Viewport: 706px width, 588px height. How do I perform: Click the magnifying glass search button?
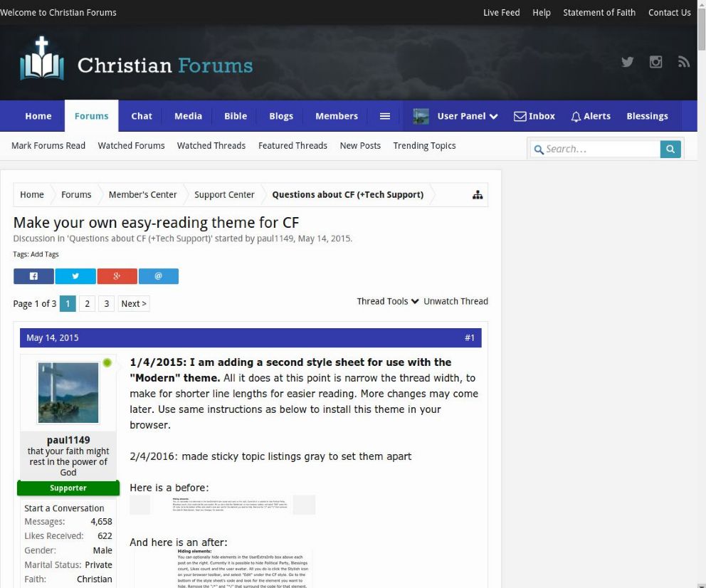669,149
